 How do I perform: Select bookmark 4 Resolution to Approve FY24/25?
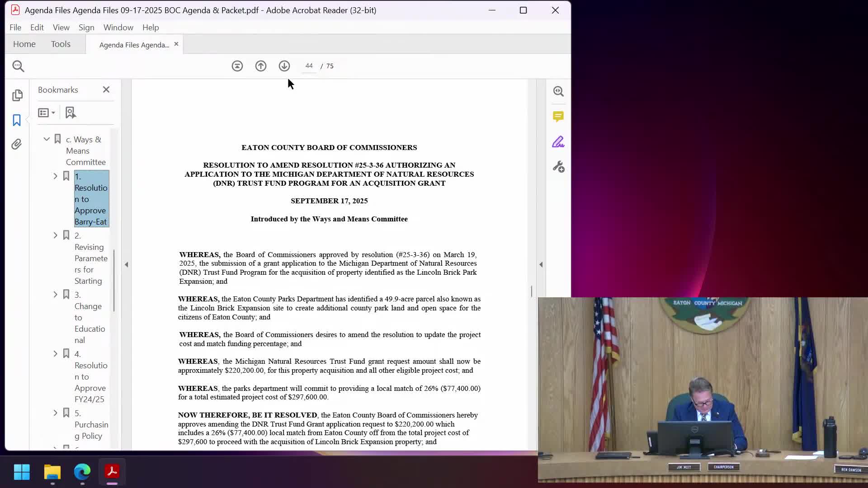coord(90,376)
